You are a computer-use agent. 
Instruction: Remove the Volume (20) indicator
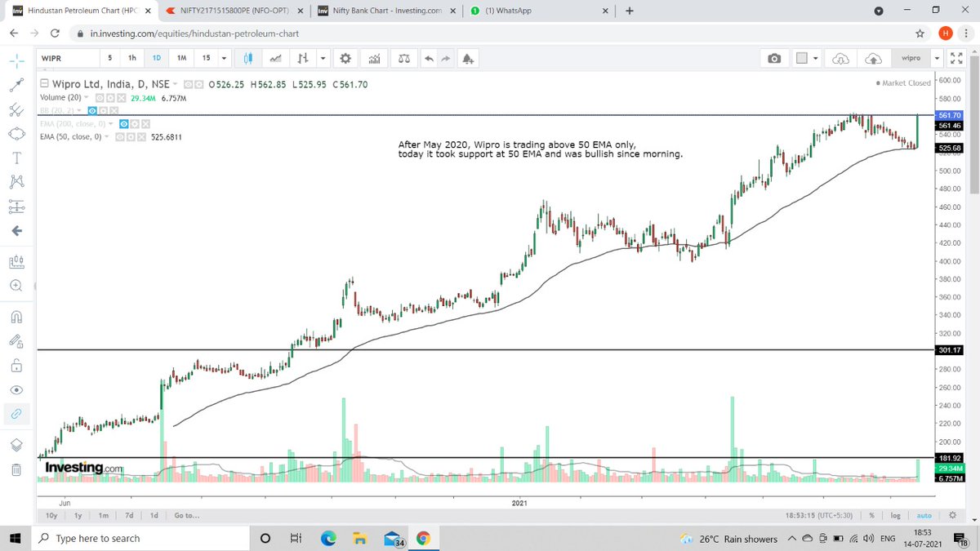pyautogui.click(x=122, y=97)
